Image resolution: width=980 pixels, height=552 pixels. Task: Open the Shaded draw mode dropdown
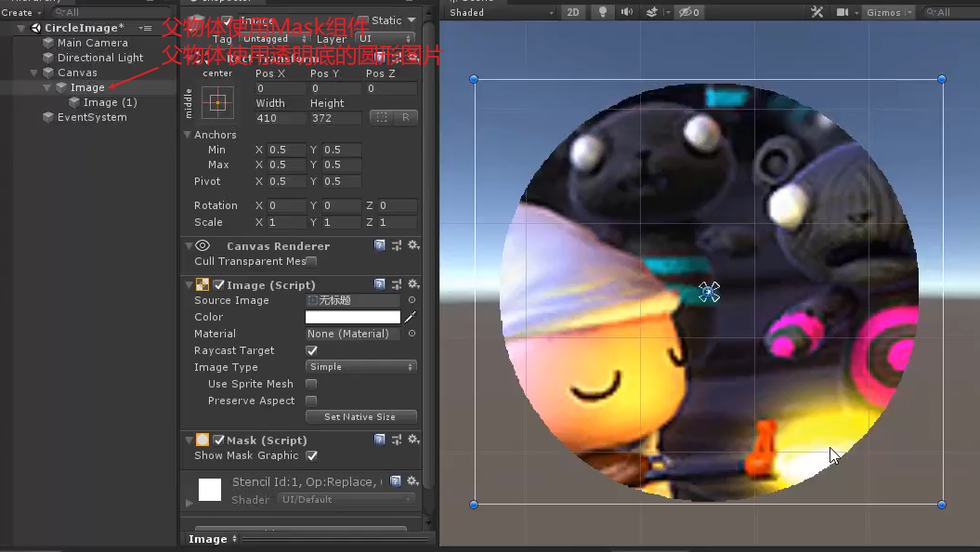click(502, 12)
